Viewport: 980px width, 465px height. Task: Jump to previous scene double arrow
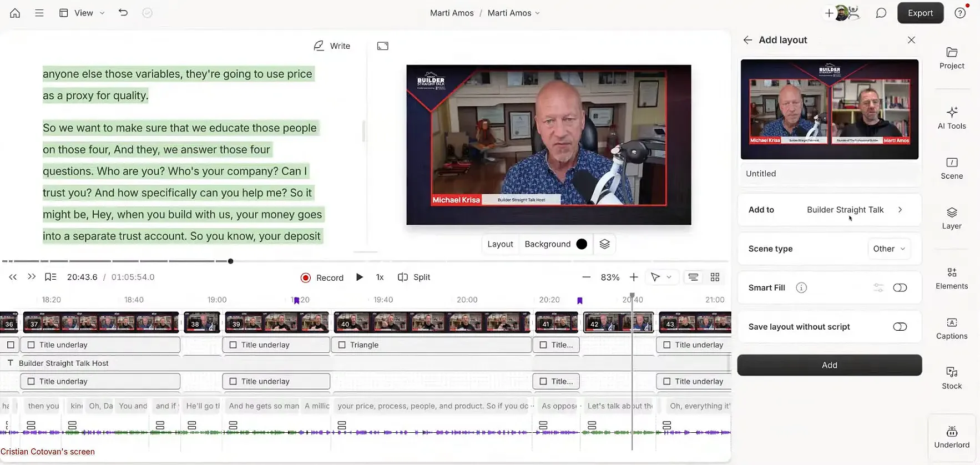pyautogui.click(x=13, y=277)
